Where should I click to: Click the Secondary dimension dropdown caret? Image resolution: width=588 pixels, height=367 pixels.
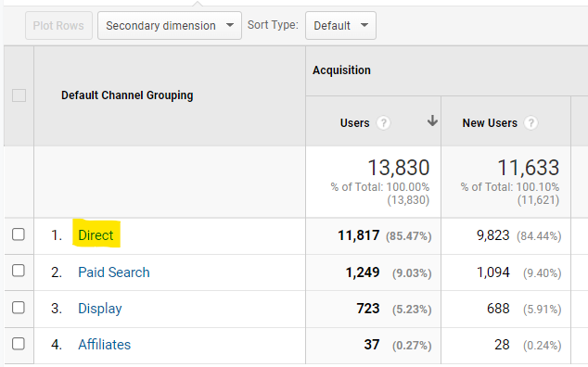[x=230, y=25]
